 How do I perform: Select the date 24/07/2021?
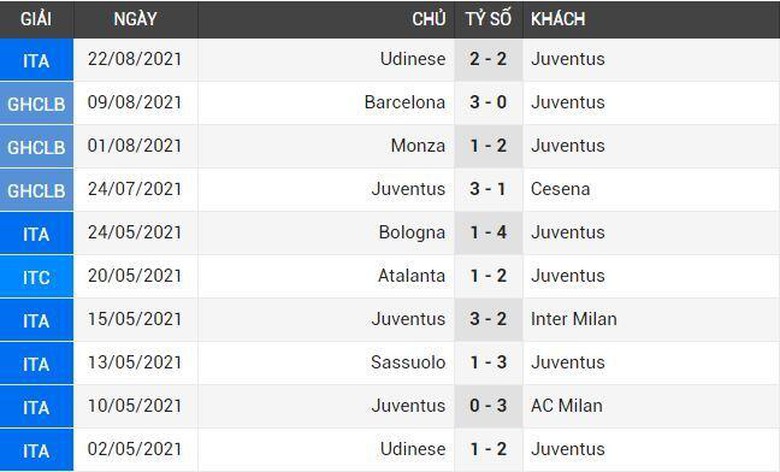click(135, 189)
